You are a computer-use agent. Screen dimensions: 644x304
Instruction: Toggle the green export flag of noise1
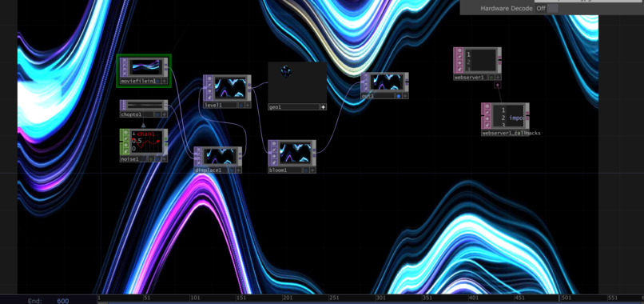click(x=151, y=159)
